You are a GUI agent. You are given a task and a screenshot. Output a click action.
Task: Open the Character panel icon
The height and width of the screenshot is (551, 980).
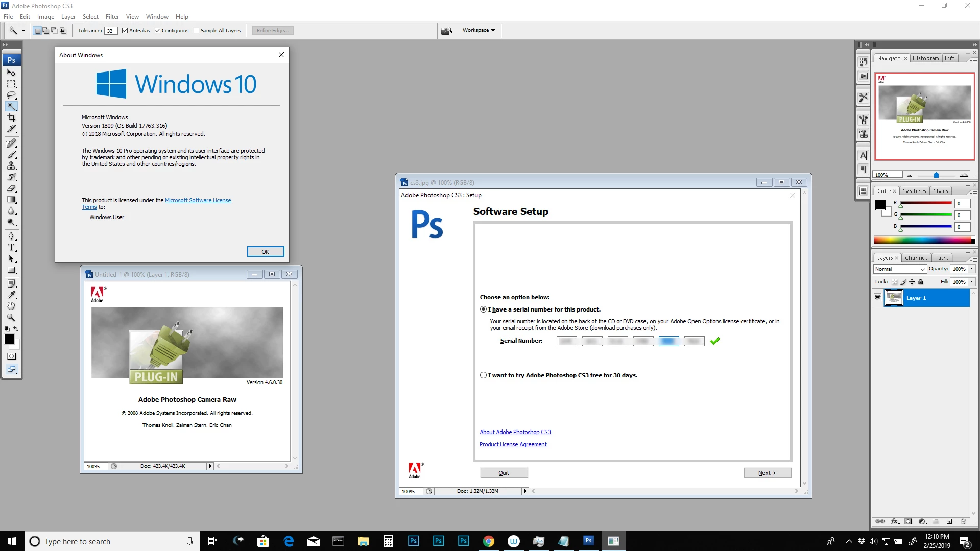pos(863,156)
